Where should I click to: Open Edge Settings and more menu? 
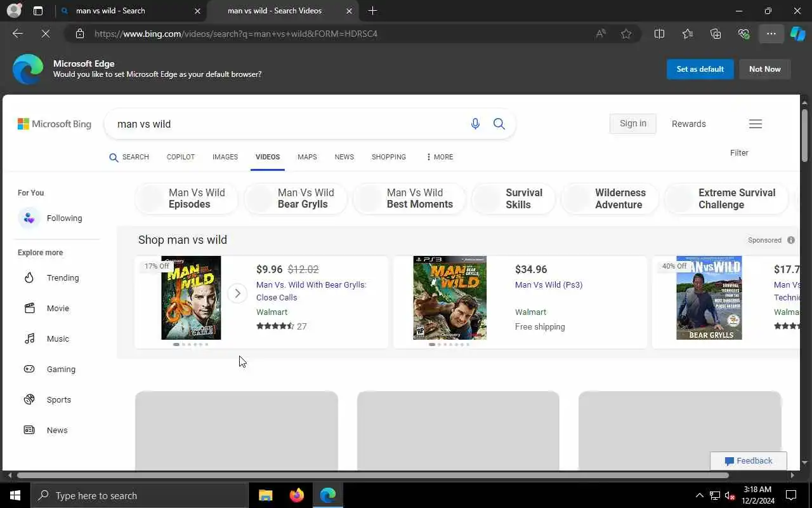[x=771, y=34]
